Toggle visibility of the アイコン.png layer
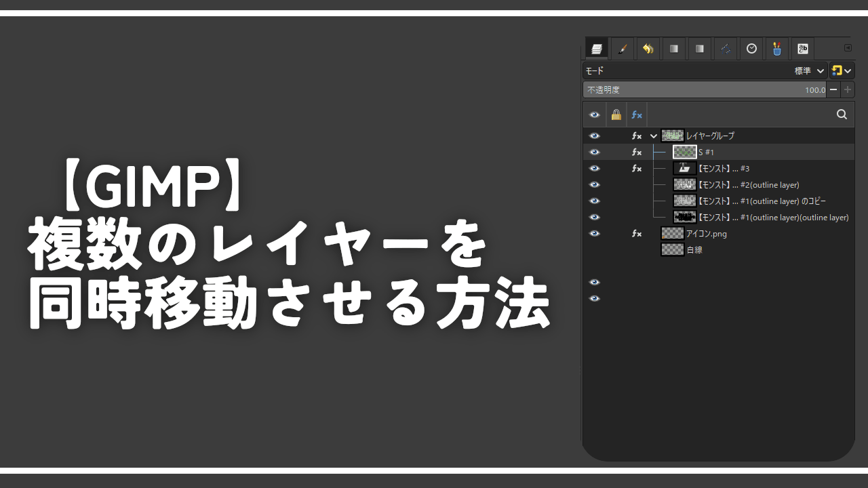 coord(594,233)
